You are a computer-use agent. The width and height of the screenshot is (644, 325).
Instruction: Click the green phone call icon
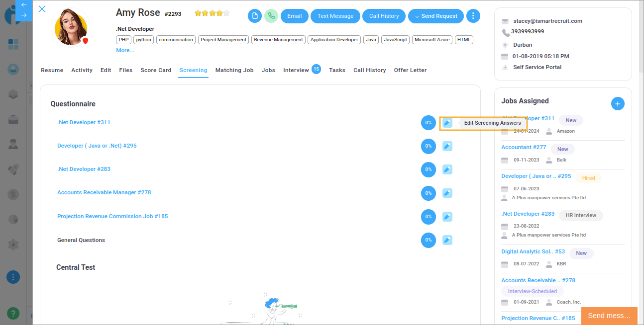point(271,16)
